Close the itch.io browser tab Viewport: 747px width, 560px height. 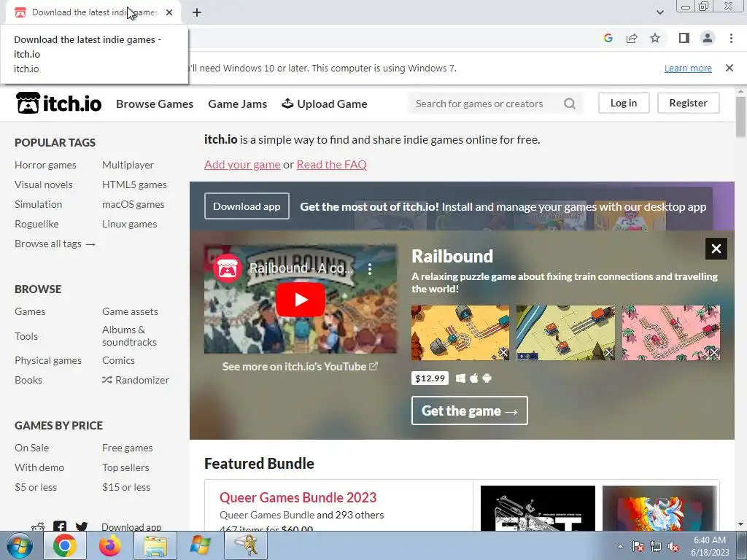(x=169, y=12)
